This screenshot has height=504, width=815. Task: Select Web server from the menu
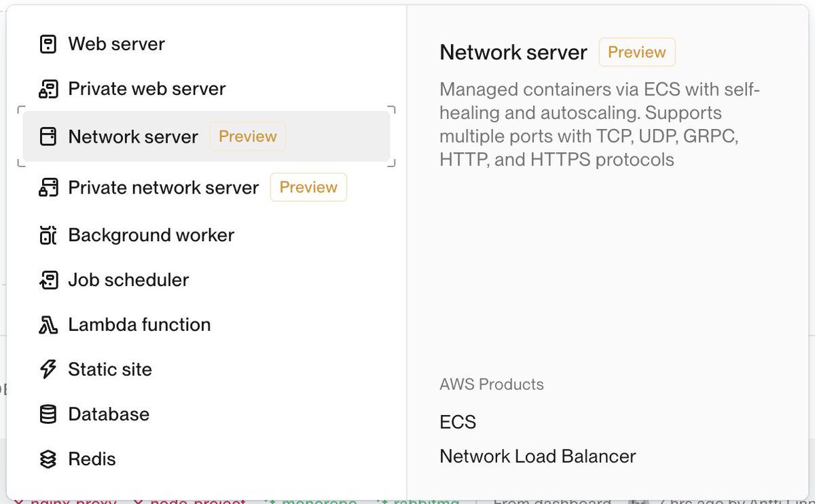coord(116,45)
